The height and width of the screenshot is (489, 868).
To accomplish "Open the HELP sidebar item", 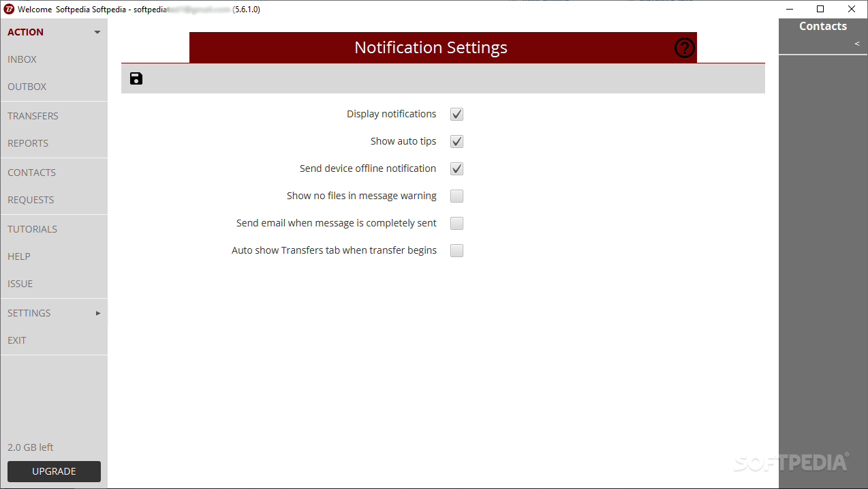I will [x=19, y=256].
